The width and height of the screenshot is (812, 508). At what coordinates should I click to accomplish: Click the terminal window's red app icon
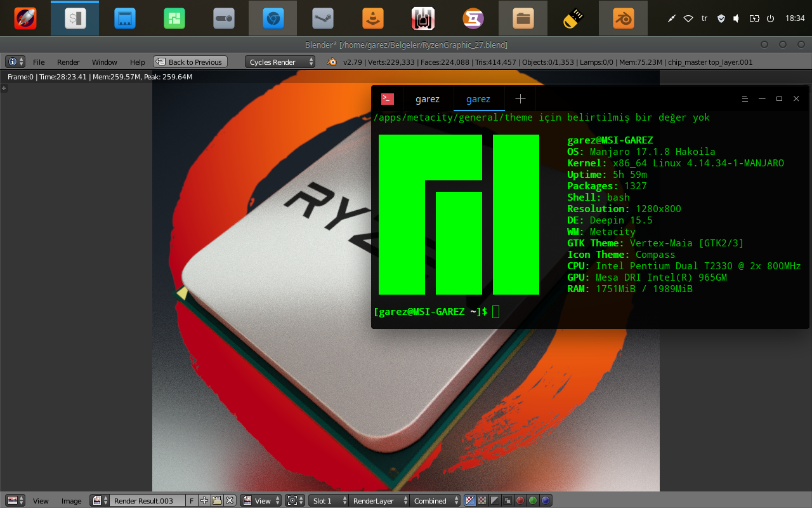[x=388, y=98]
